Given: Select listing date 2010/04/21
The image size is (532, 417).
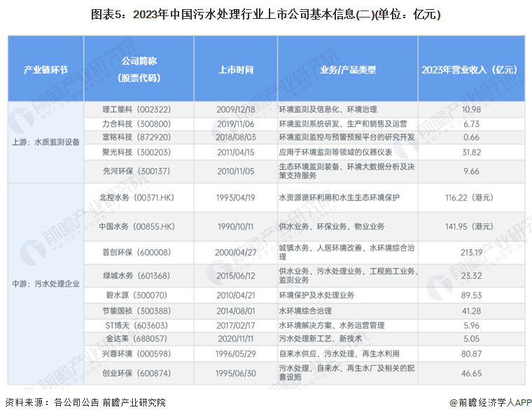Looking at the screenshot, I should [236, 295].
